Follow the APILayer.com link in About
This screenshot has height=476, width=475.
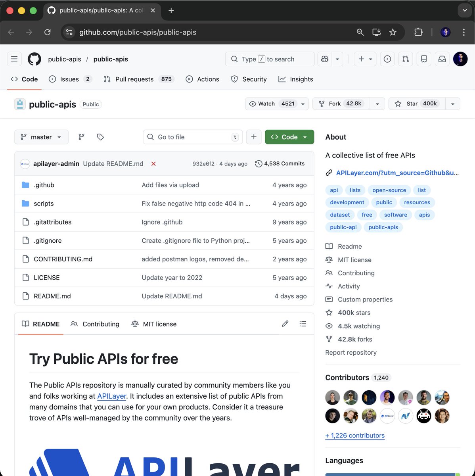[397, 173]
